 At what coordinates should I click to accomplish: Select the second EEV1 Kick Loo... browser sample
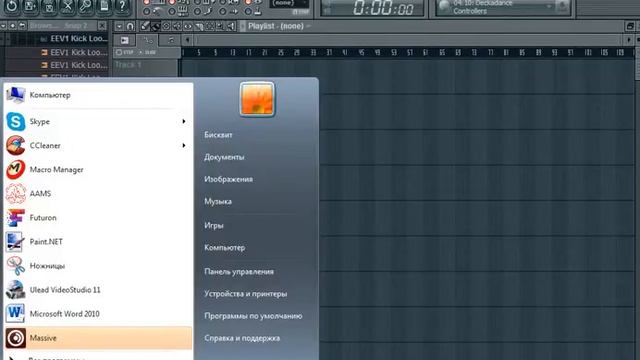tap(75, 52)
